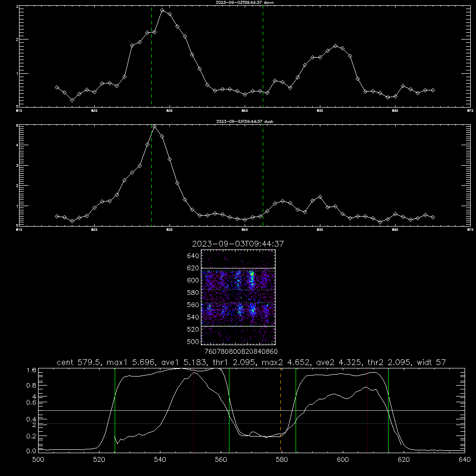The width and height of the screenshot is (476, 476).
Task: Click the 580 label on spectral image y-axis
Action: [193, 293]
